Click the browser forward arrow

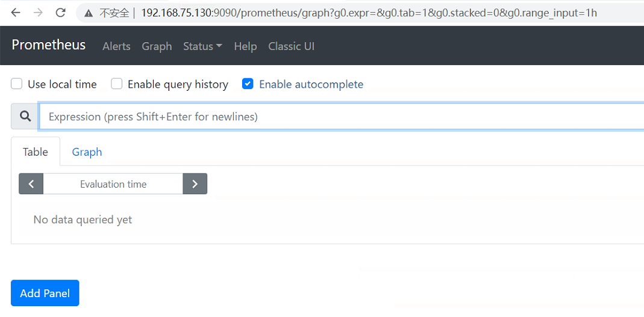(38, 13)
